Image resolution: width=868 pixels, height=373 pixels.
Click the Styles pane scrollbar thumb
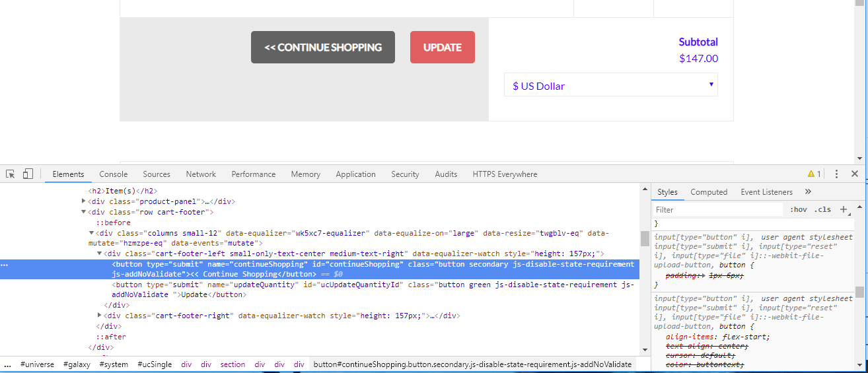pyautogui.click(x=859, y=292)
